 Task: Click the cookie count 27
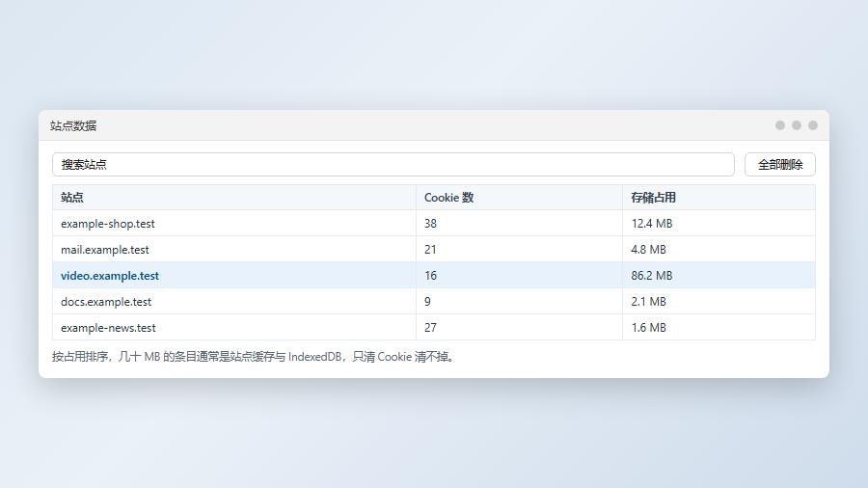point(431,328)
